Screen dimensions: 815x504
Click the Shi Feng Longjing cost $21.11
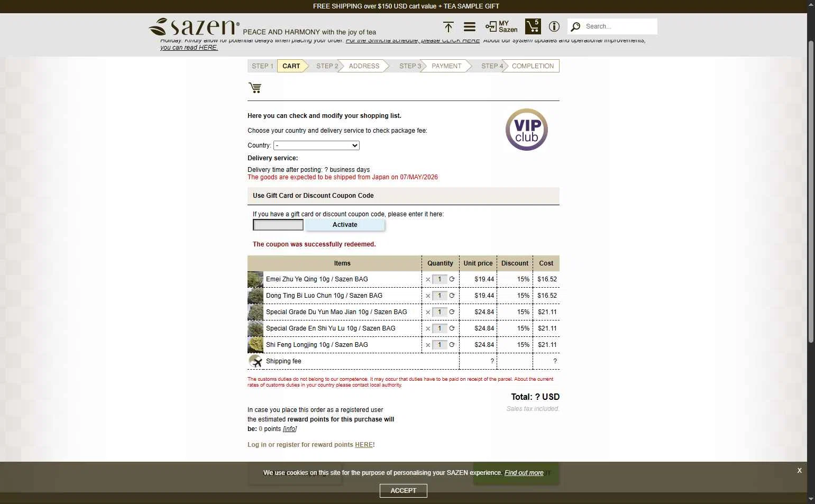[x=547, y=345]
